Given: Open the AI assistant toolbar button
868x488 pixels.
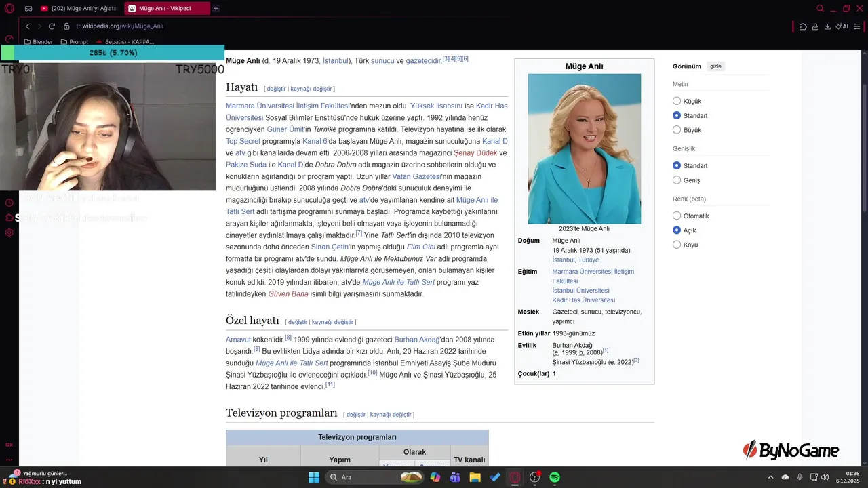Looking at the screenshot, I should (842, 26).
